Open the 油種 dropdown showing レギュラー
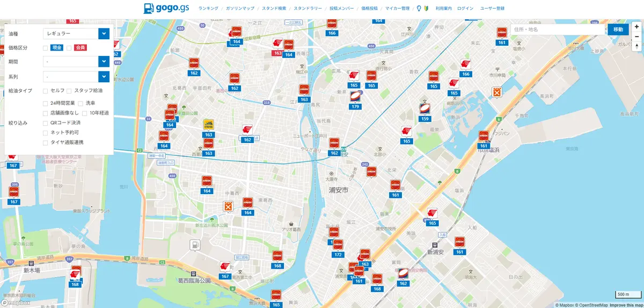 (76, 33)
